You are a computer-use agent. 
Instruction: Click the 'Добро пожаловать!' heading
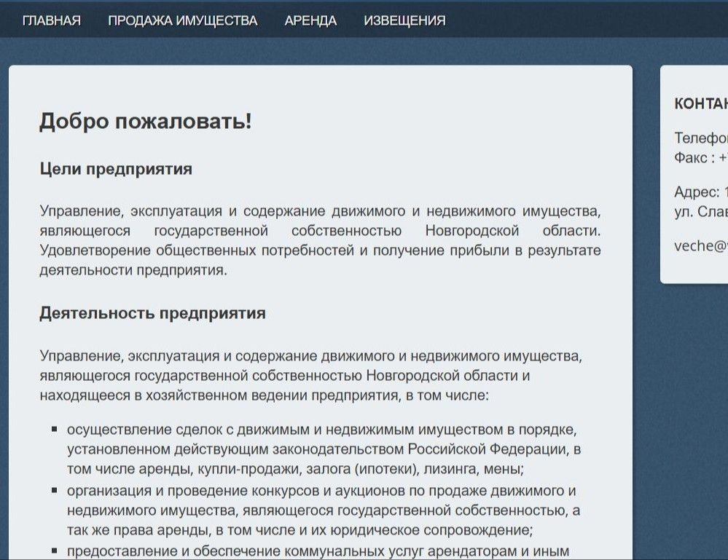pyautogui.click(x=145, y=121)
